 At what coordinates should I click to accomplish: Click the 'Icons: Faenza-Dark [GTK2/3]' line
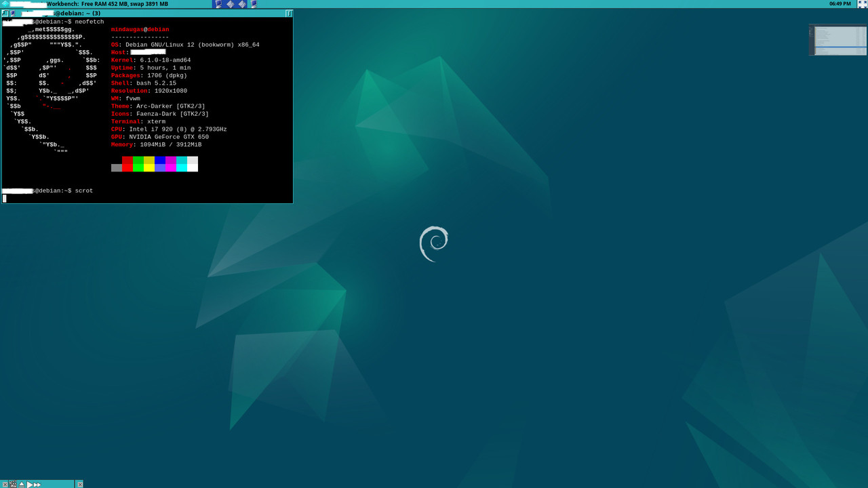click(x=160, y=114)
